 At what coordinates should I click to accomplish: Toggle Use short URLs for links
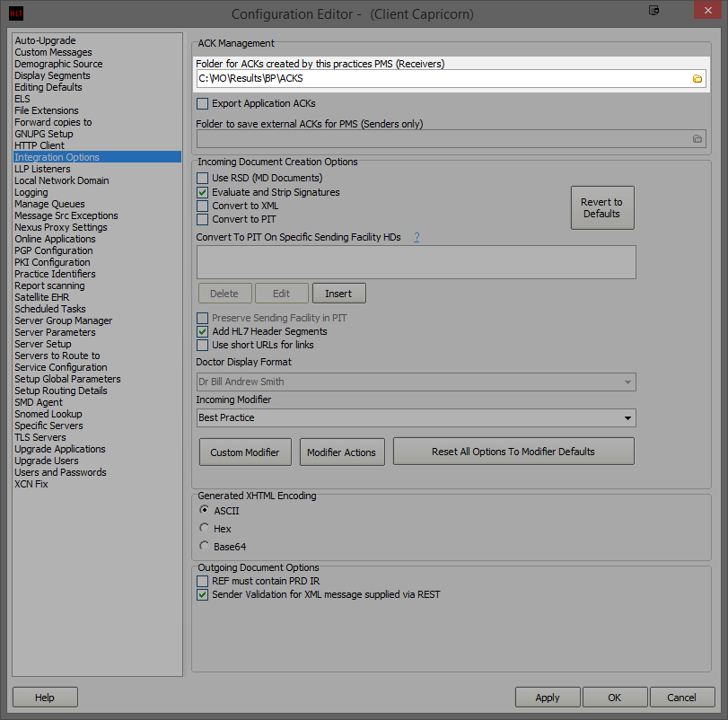tap(203, 345)
